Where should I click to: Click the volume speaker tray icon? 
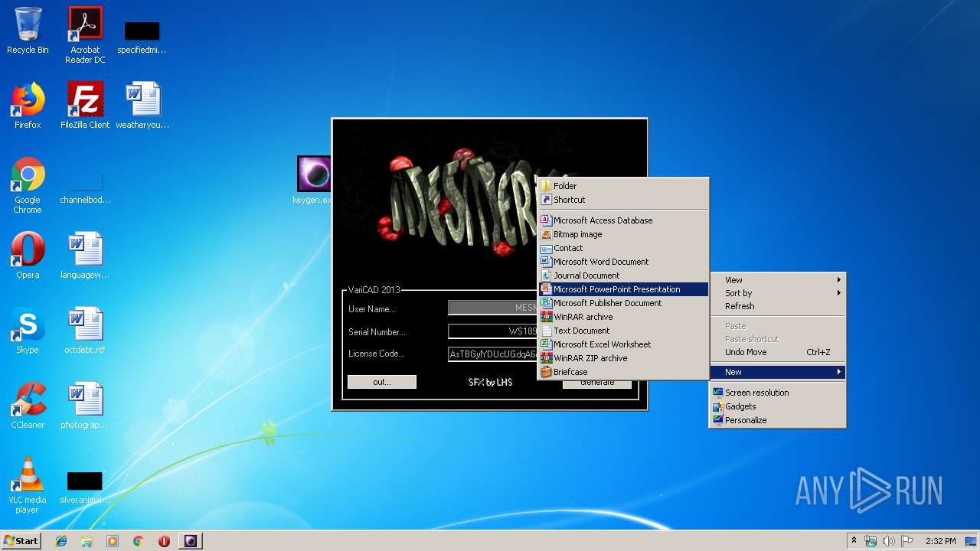pyautogui.click(x=889, y=541)
